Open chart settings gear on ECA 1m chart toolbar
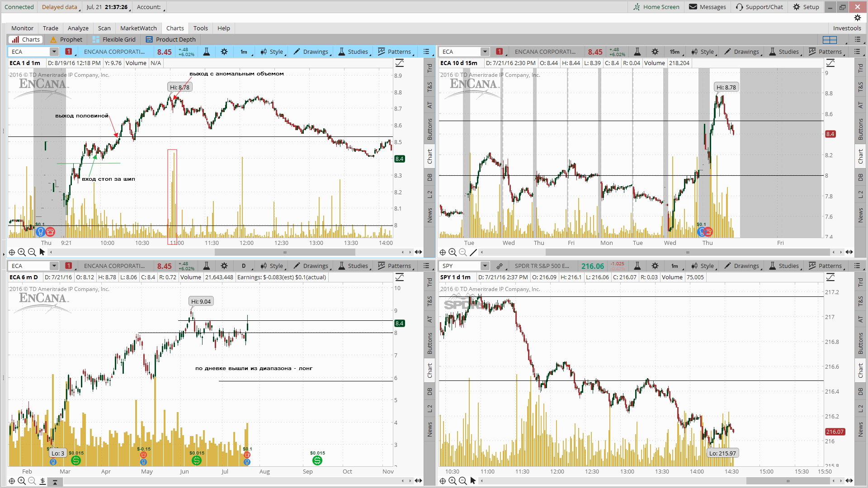 pos(224,52)
